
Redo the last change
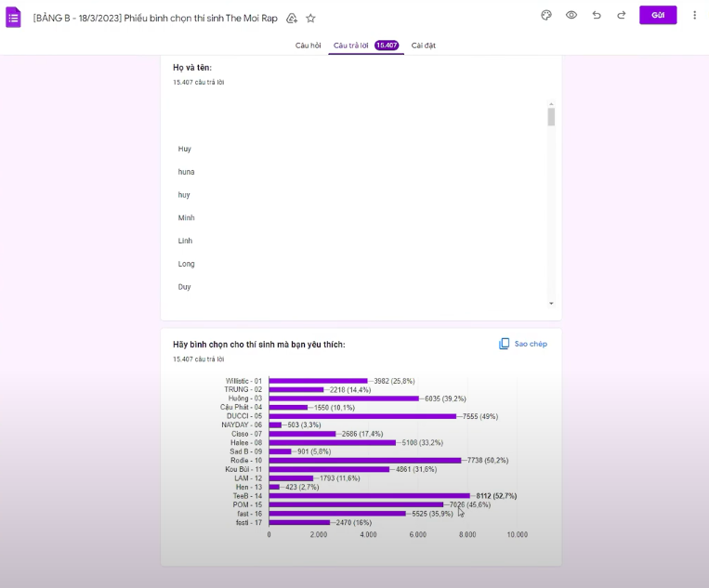[621, 15]
